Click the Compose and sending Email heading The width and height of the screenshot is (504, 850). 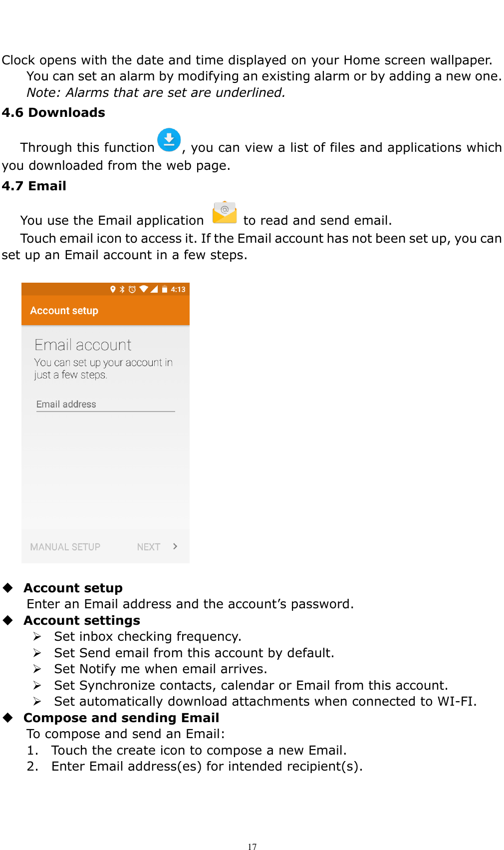(121, 718)
